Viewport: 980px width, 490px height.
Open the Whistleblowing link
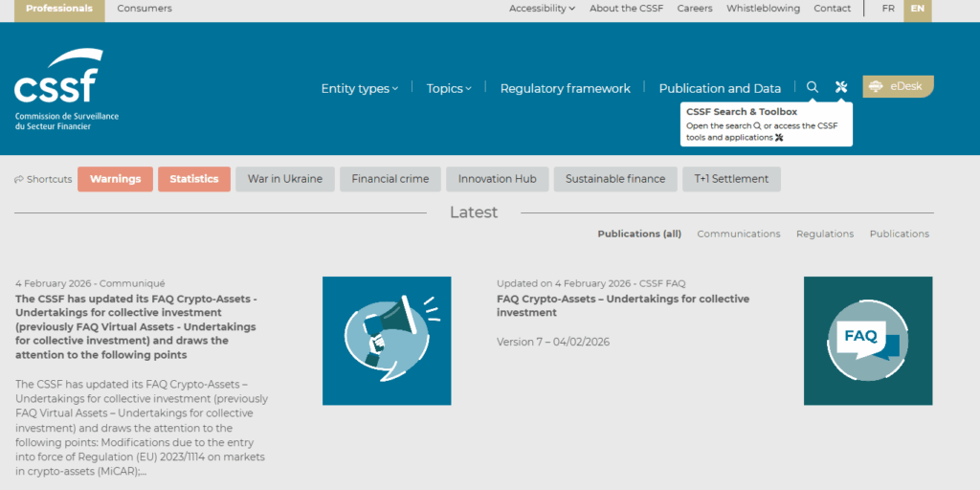(x=763, y=9)
